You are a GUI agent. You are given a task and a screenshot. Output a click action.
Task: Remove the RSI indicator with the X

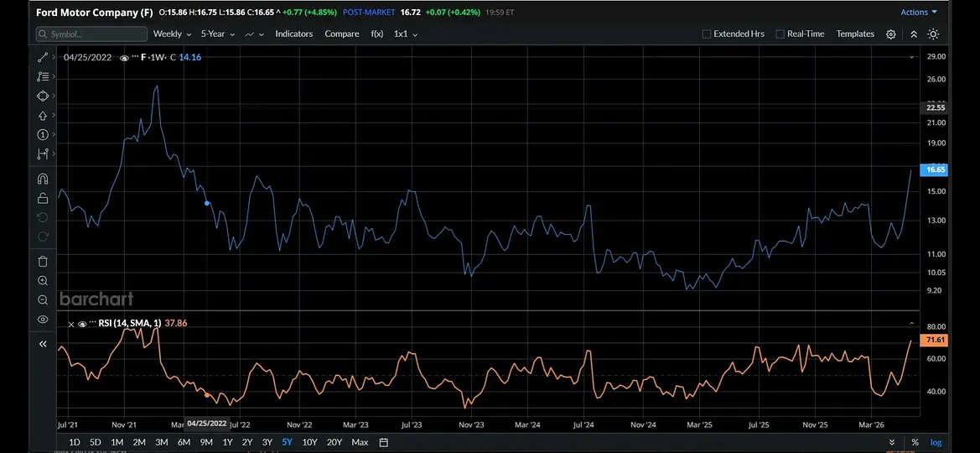pos(70,324)
